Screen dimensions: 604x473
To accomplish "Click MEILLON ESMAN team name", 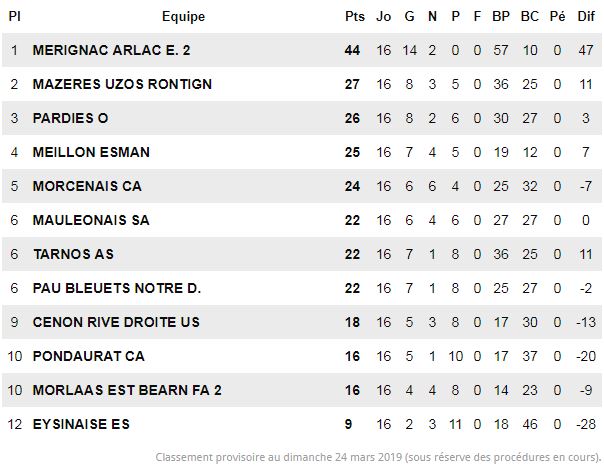I will [x=91, y=152].
